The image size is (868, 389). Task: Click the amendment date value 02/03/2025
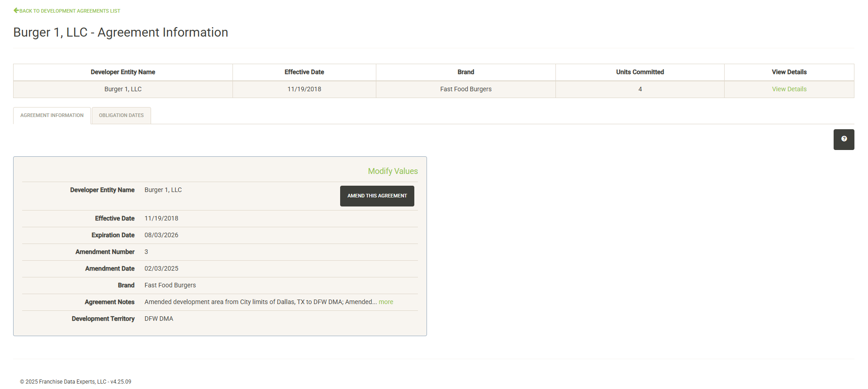point(161,269)
